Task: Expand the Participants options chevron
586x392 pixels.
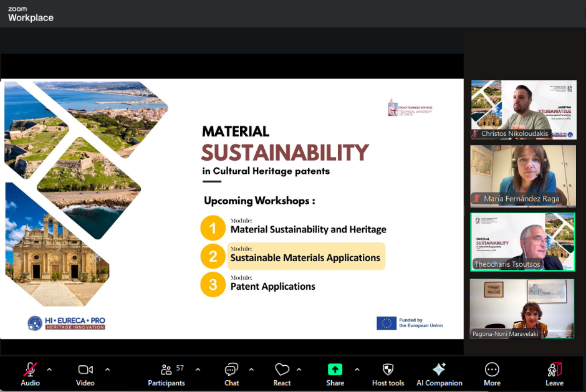Action: coord(198,369)
